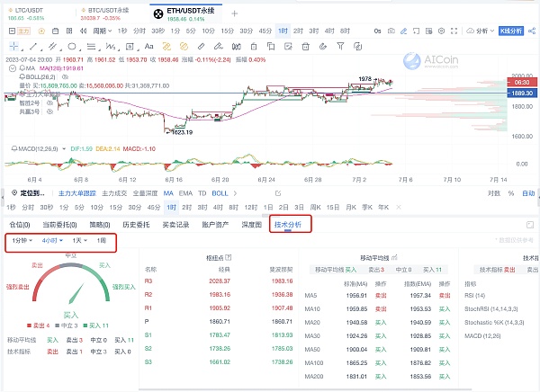This screenshot has width=540, height=392.
Task: Toggle 共赢3号 indicator visibility eye
Action: click(49, 111)
